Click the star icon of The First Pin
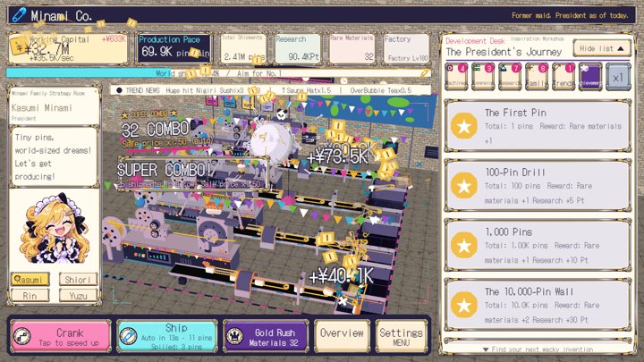The height and width of the screenshot is (362, 644). coord(463,126)
